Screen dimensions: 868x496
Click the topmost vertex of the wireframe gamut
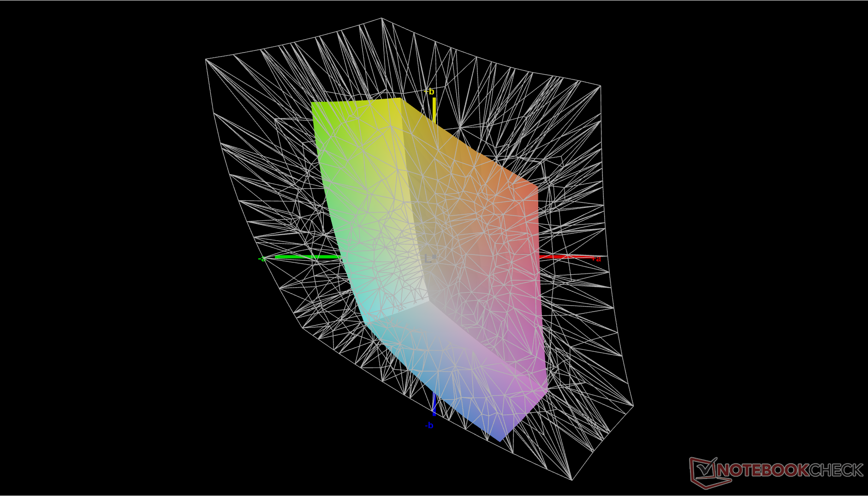click(x=381, y=18)
